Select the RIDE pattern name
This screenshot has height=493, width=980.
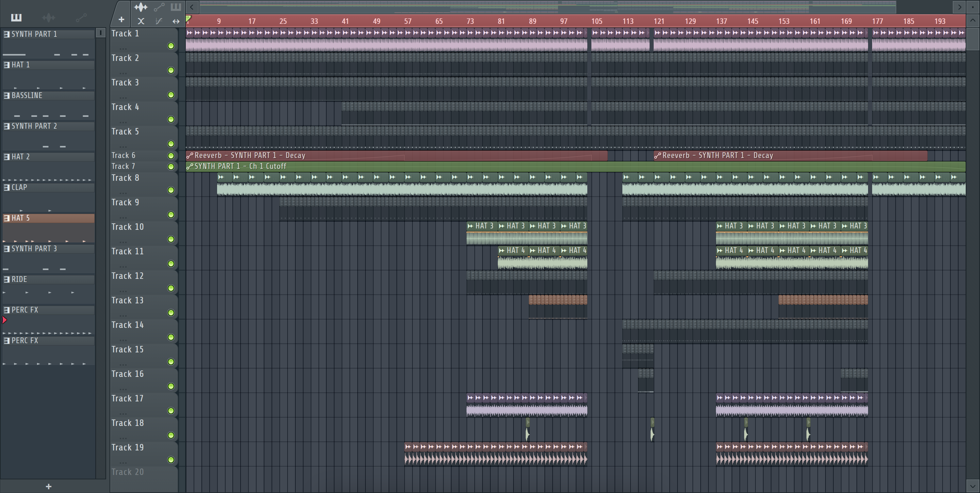pyautogui.click(x=19, y=280)
